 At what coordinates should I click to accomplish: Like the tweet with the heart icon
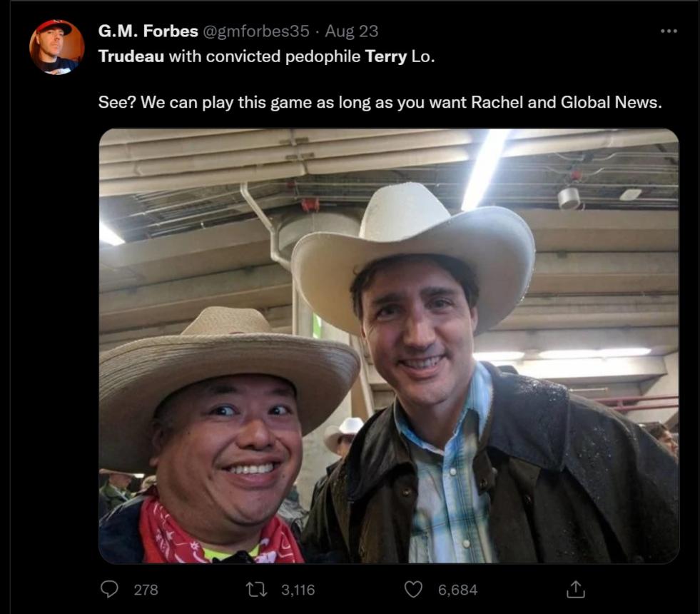pos(413,589)
